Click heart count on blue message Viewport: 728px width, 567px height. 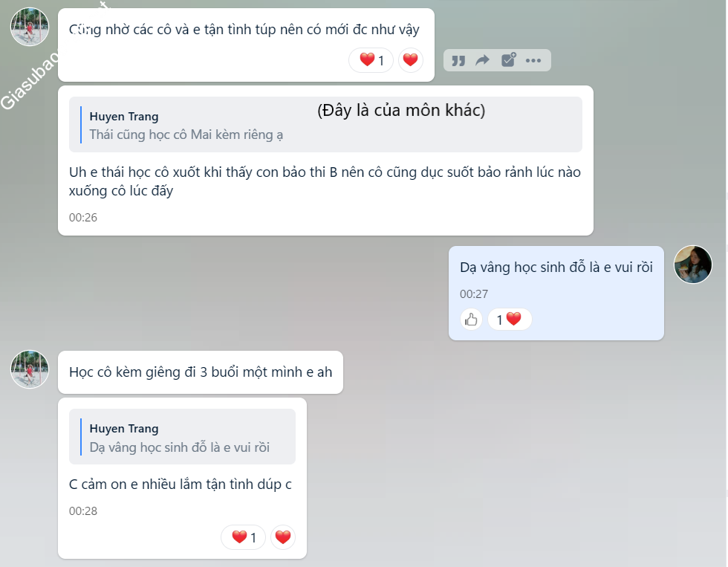(510, 320)
